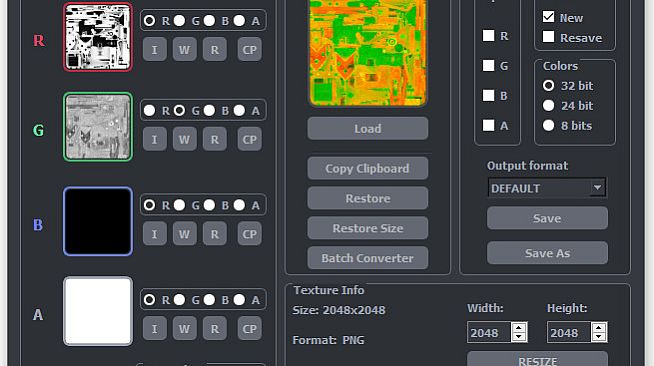Click the R button in the G channel row

tap(215, 139)
